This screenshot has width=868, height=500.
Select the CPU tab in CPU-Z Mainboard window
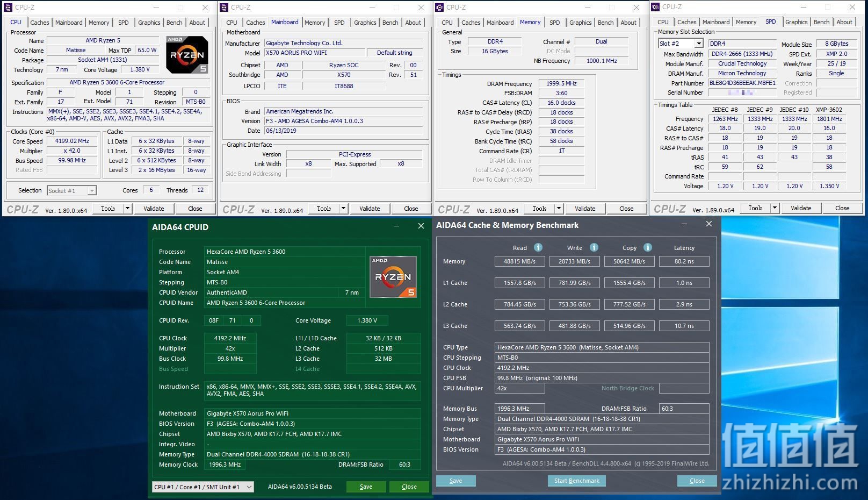click(x=232, y=23)
